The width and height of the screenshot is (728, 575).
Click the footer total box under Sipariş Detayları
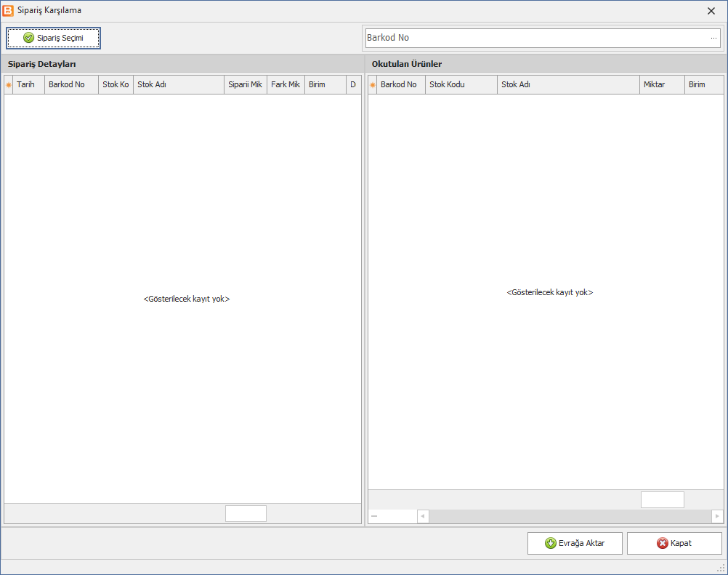click(x=246, y=514)
